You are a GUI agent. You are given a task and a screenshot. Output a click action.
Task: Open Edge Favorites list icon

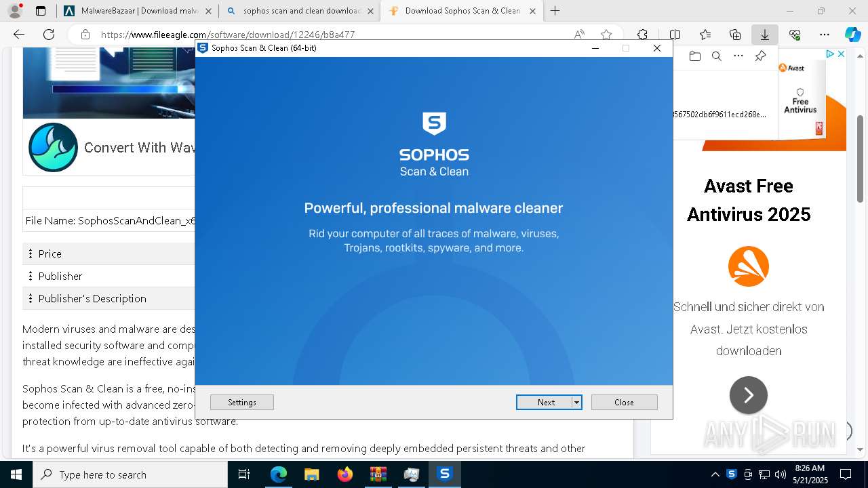tap(705, 35)
